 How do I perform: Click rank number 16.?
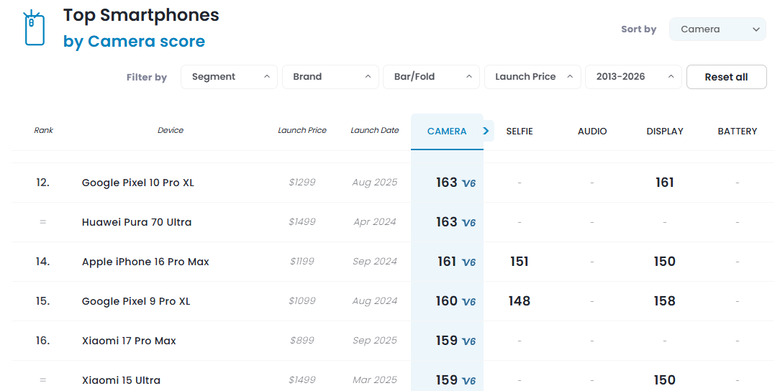(x=43, y=341)
